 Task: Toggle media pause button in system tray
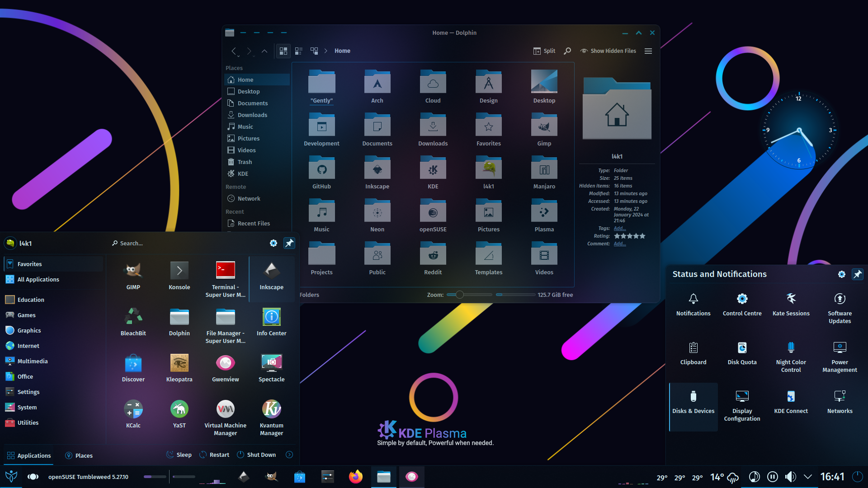(x=773, y=477)
